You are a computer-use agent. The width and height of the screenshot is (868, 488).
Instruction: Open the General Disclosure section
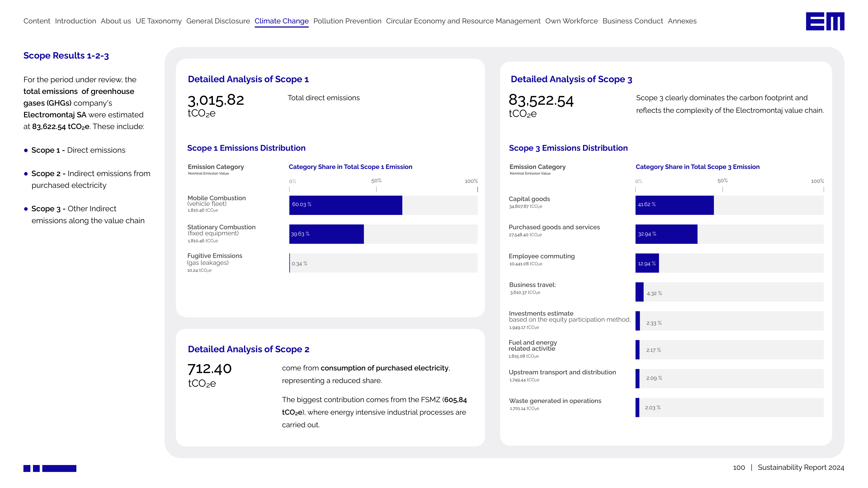coord(218,21)
